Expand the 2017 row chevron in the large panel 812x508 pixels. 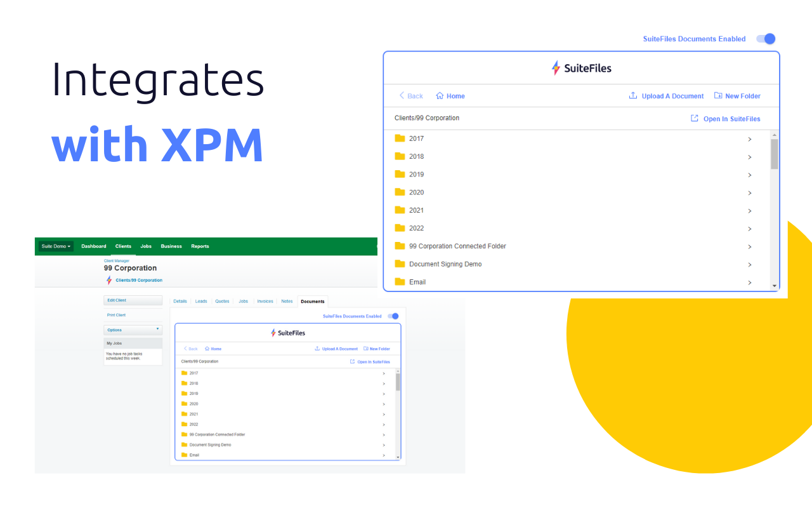(x=750, y=139)
